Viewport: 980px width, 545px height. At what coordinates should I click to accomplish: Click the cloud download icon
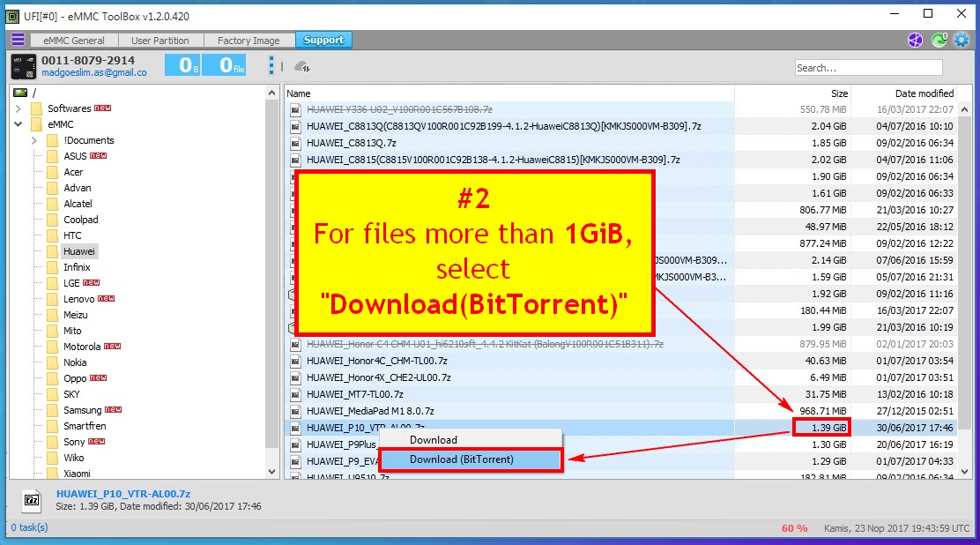pos(302,66)
